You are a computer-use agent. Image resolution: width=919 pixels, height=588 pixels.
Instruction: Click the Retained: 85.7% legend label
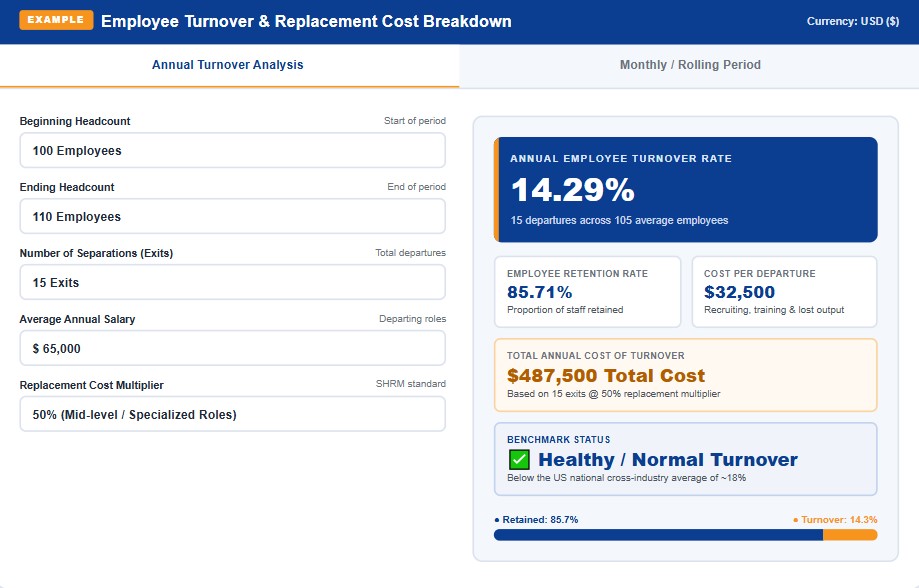(536, 520)
